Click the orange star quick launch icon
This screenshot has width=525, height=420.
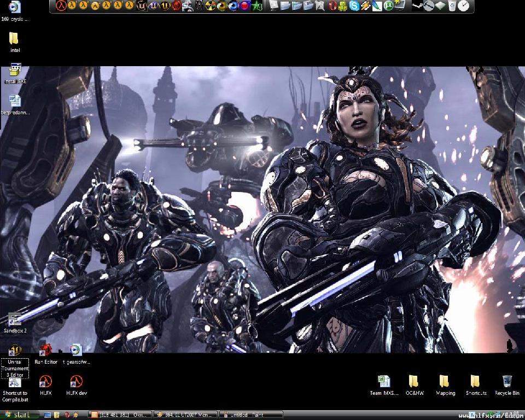(x=75, y=415)
